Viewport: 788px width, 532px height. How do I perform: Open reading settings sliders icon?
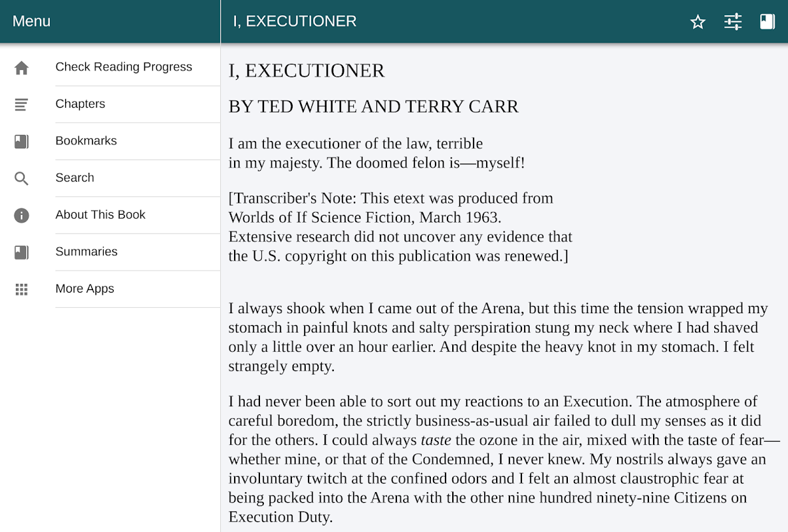(733, 22)
